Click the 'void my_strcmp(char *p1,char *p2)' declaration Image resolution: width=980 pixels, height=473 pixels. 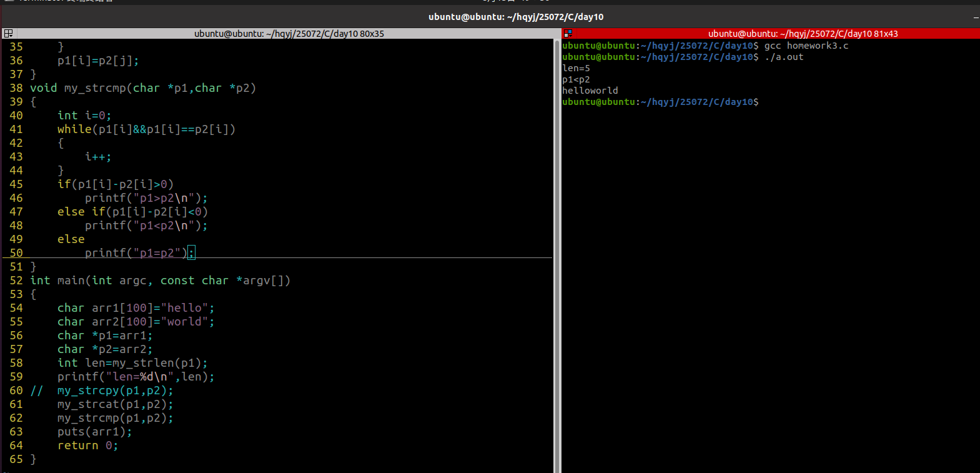143,88
